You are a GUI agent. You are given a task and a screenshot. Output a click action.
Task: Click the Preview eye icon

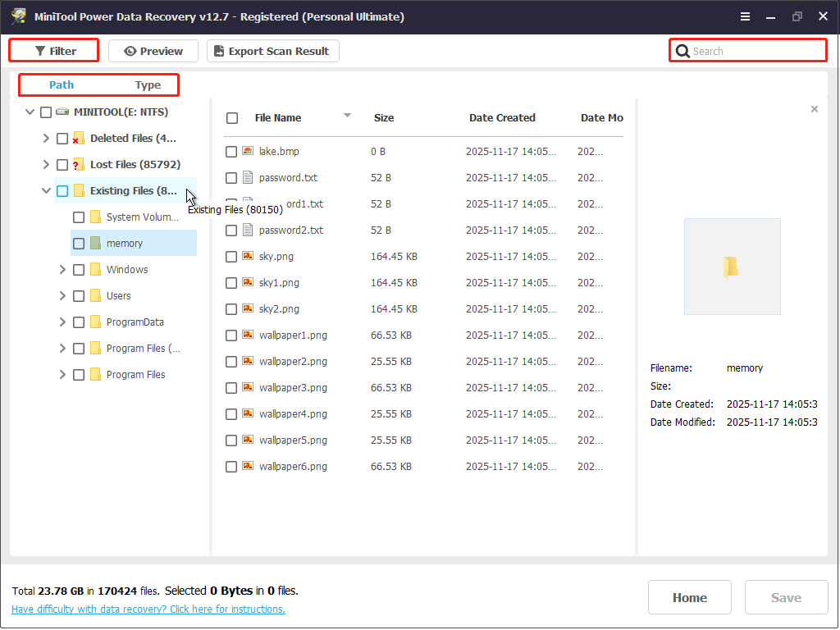coord(131,50)
